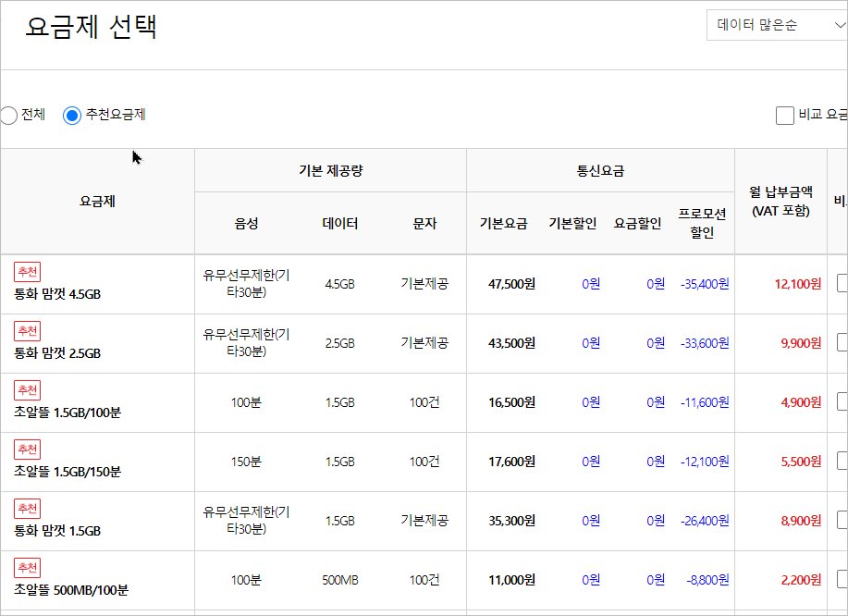This screenshot has width=848, height=616.
Task: Select the 추천 badge on 초알뜰 1.5GB/100분
Action: click(x=28, y=390)
